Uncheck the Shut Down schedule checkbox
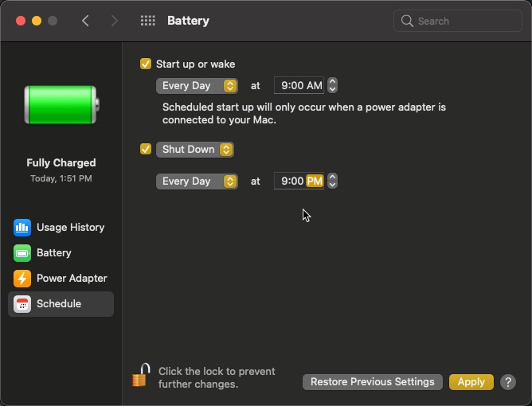The width and height of the screenshot is (532, 406). click(146, 149)
